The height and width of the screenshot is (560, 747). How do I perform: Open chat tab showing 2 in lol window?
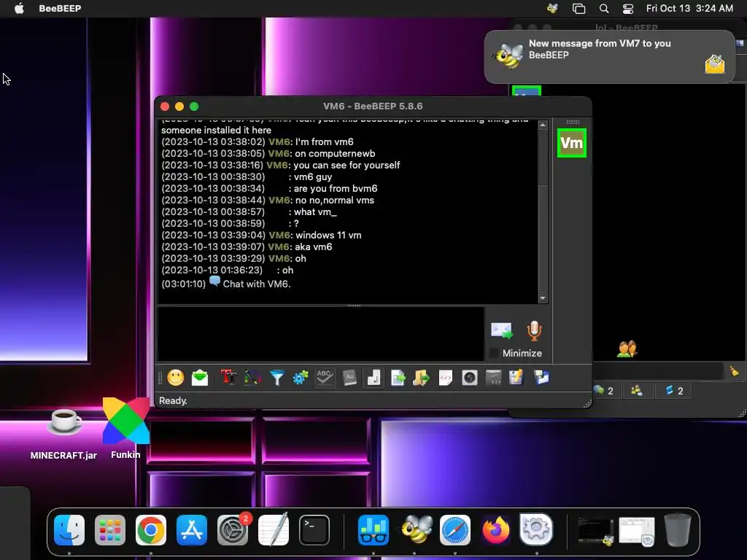603,391
